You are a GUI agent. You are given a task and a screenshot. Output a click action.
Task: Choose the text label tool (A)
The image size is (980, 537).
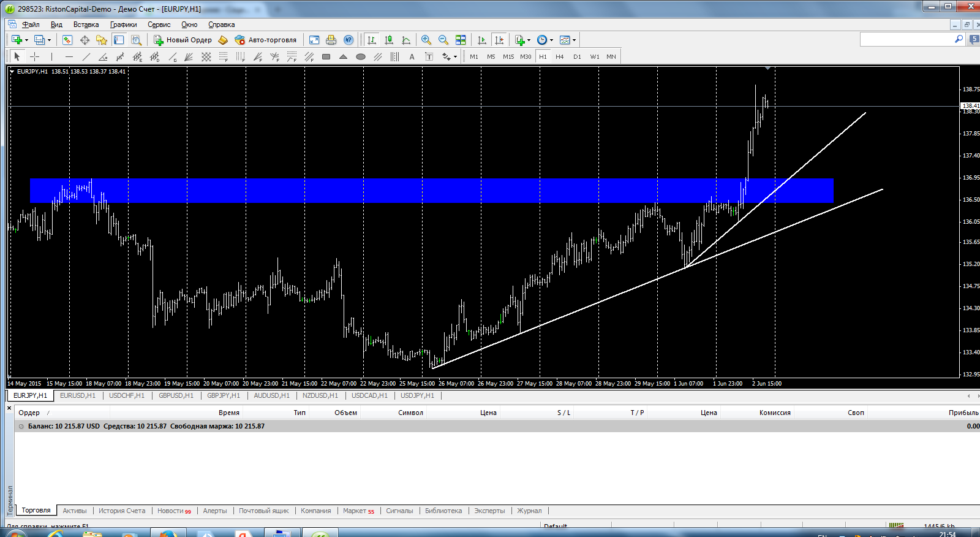(412, 56)
